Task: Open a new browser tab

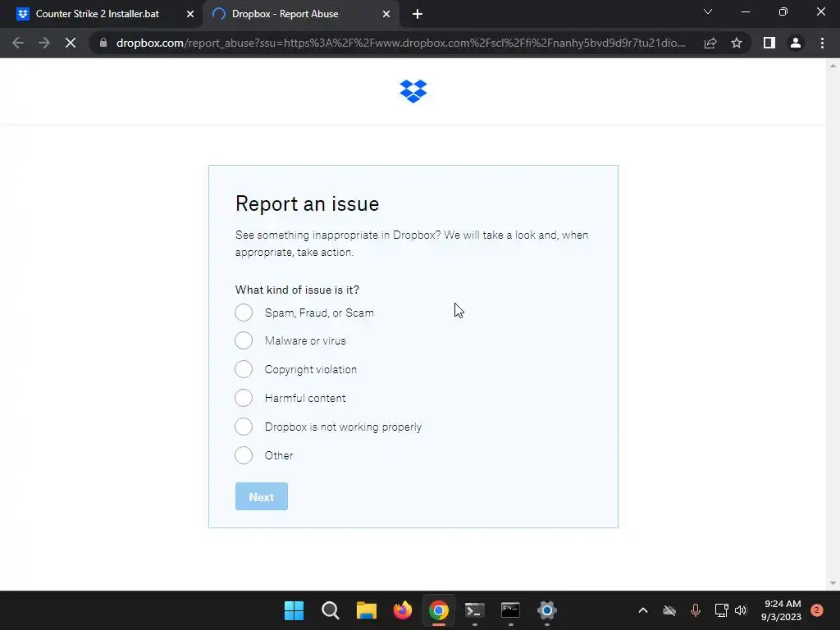Action: pyautogui.click(x=418, y=15)
